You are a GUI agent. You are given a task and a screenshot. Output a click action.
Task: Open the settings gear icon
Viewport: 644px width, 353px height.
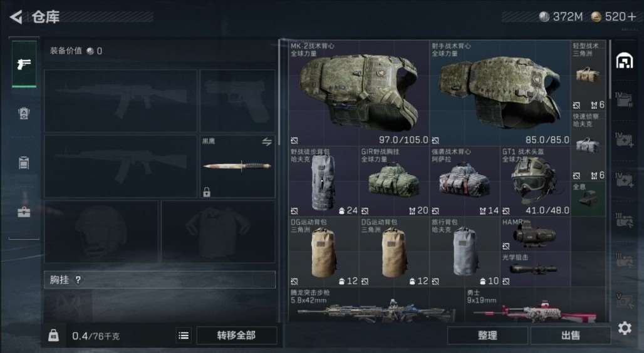pos(625,328)
